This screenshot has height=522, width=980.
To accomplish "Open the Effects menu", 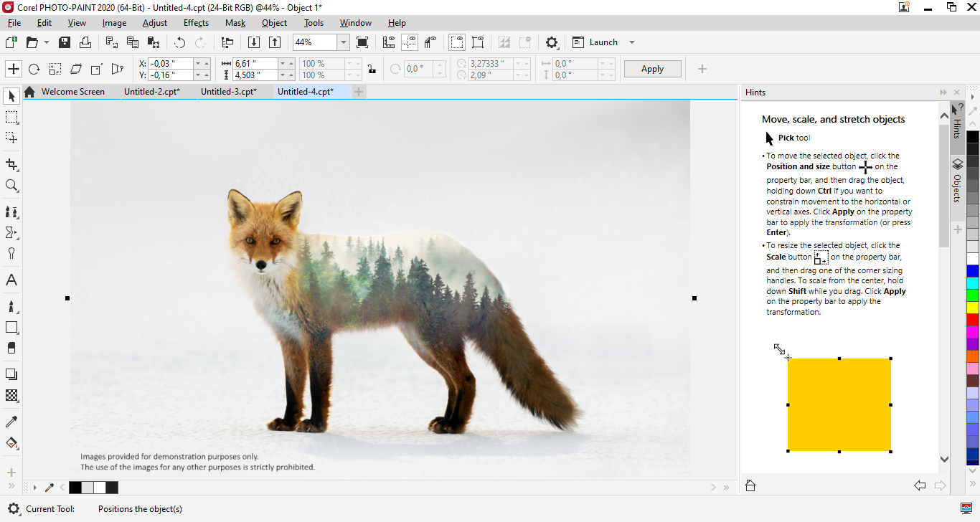I will [196, 23].
